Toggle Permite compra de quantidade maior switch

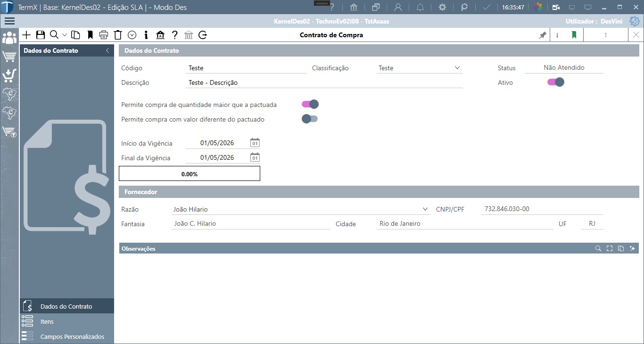pos(310,104)
